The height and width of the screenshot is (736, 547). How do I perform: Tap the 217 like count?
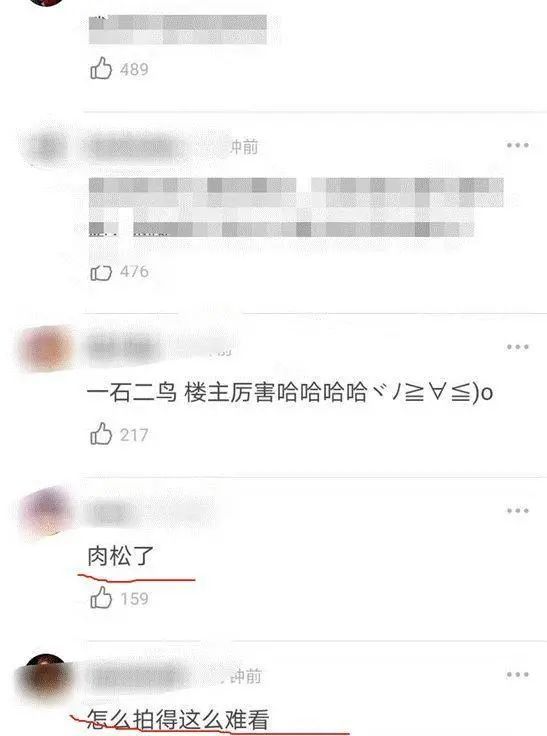(x=134, y=435)
